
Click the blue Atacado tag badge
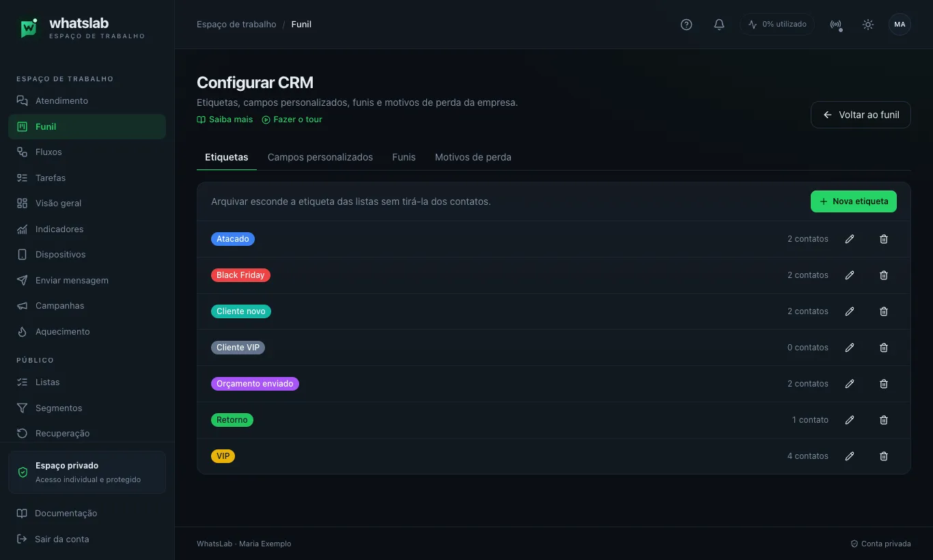tap(233, 239)
